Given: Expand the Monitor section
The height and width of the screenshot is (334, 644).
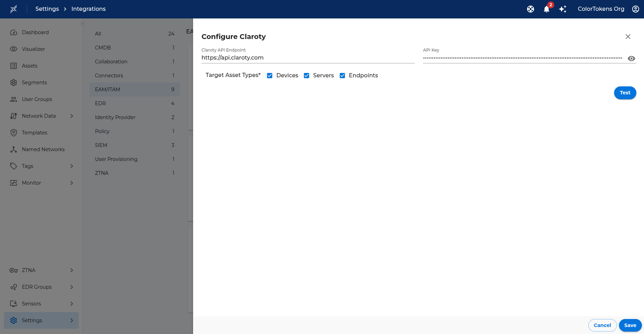Looking at the screenshot, I should (x=31, y=182).
